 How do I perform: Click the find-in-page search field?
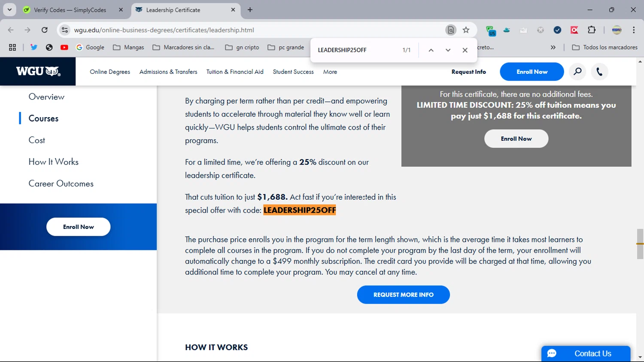pos(356,50)
